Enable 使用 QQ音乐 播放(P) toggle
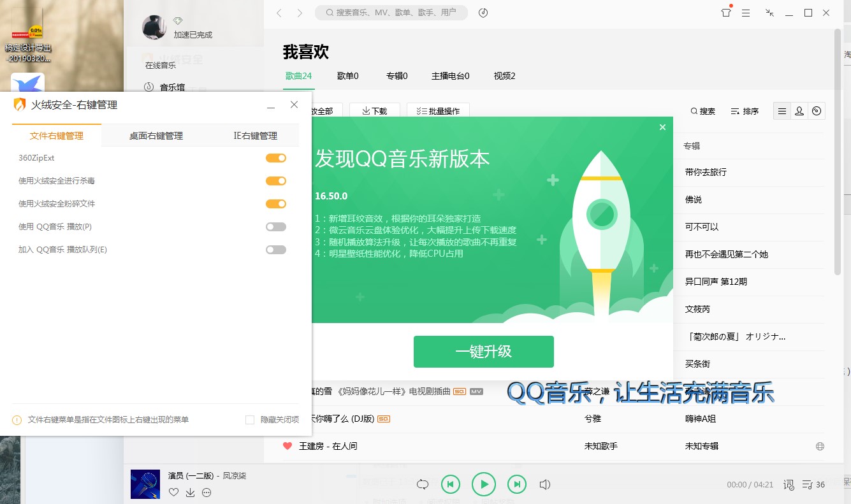 (x=276, y=227)
